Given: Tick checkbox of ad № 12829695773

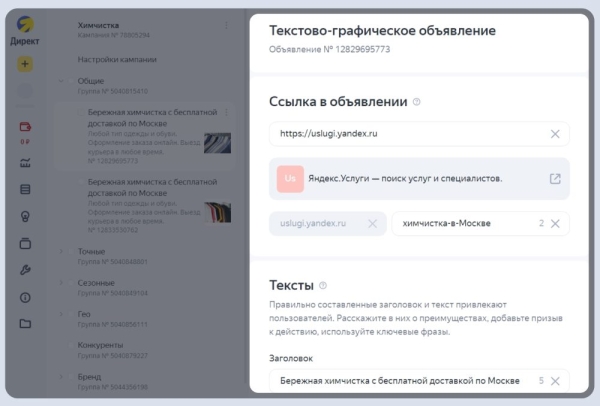Looking at the screenshot, I should tap(81, 112).
